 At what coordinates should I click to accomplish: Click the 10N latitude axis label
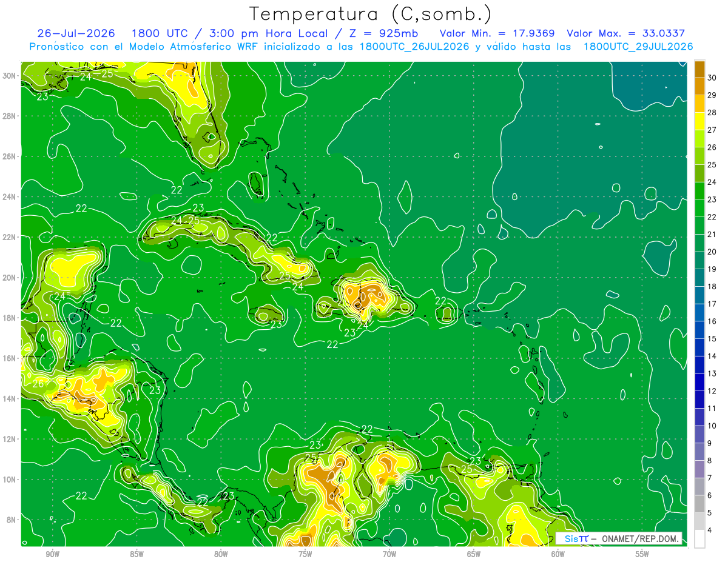(9, 480)
